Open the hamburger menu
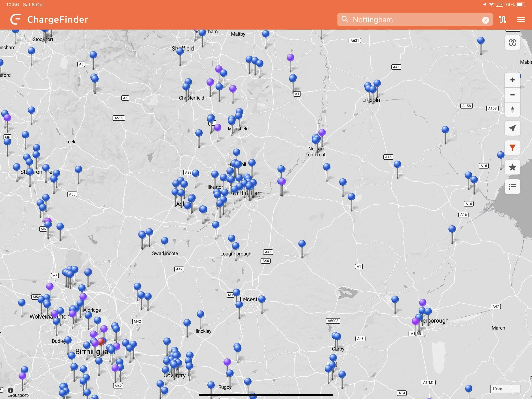The height and width of the screenshot is (399, 532). coord(521,19)
